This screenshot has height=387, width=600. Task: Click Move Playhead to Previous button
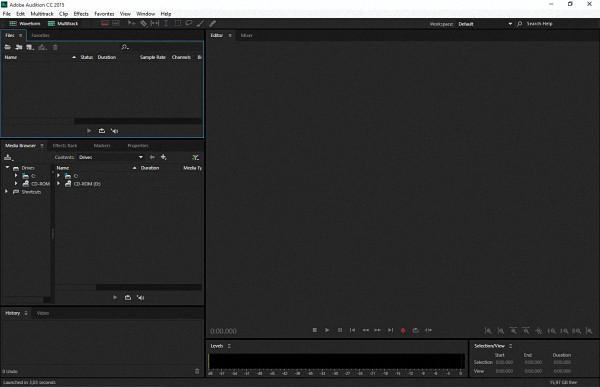[x=352, y=330]
